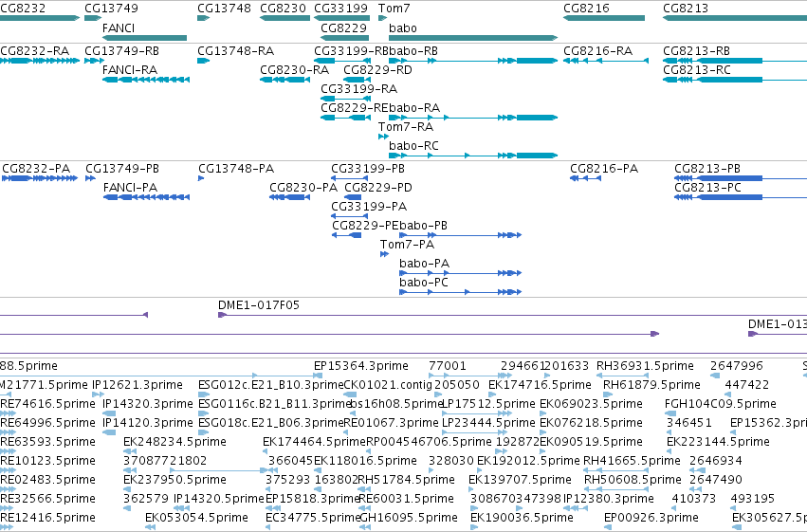Select the FANCI-PA protein label

coord(130,188)
